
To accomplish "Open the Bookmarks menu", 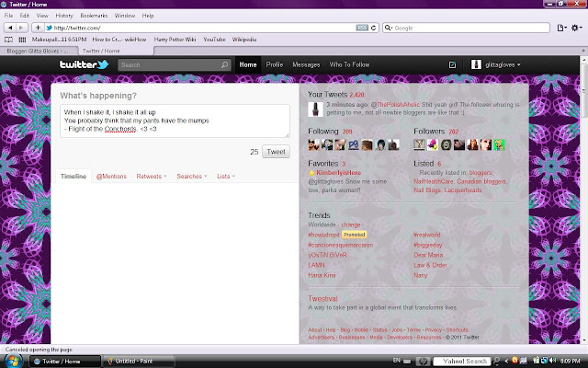I will 94,16.
